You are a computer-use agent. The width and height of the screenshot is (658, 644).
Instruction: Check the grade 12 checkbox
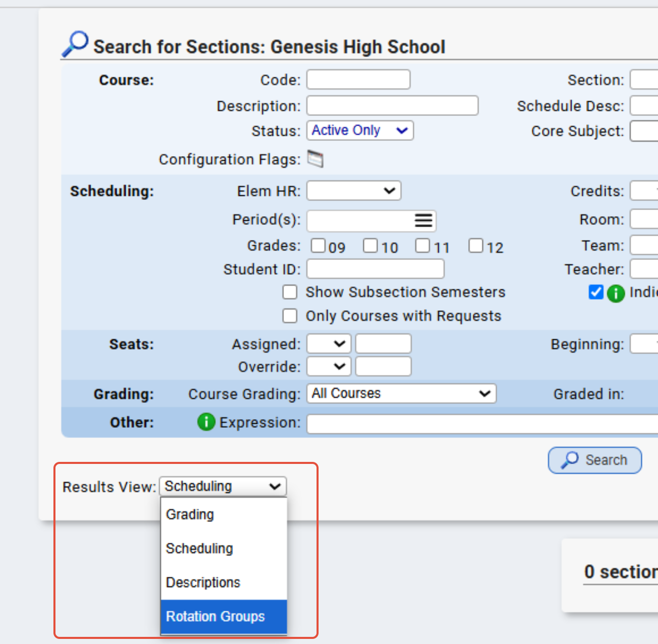click(x=476, y=246)
